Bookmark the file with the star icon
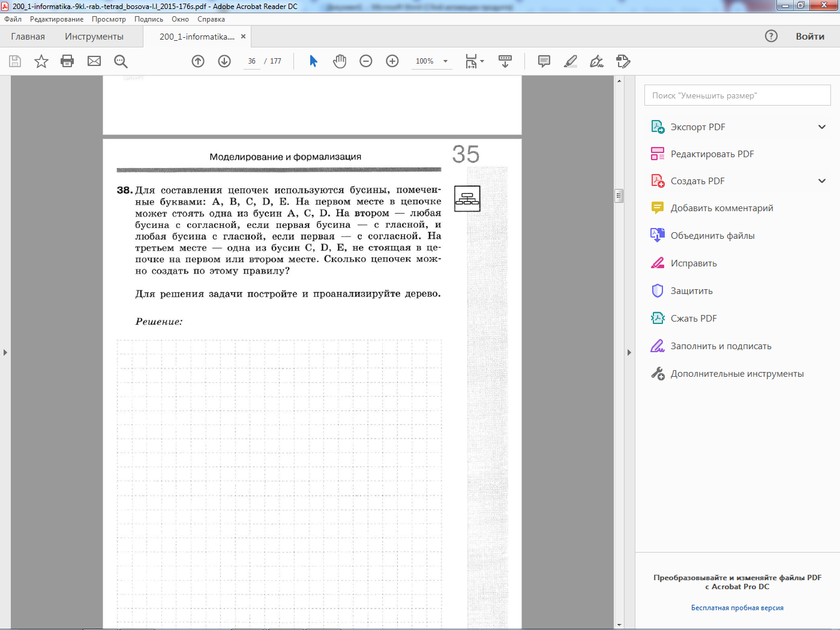The width and height of the screenshot is (840, 630). click(x=41, y=61)
